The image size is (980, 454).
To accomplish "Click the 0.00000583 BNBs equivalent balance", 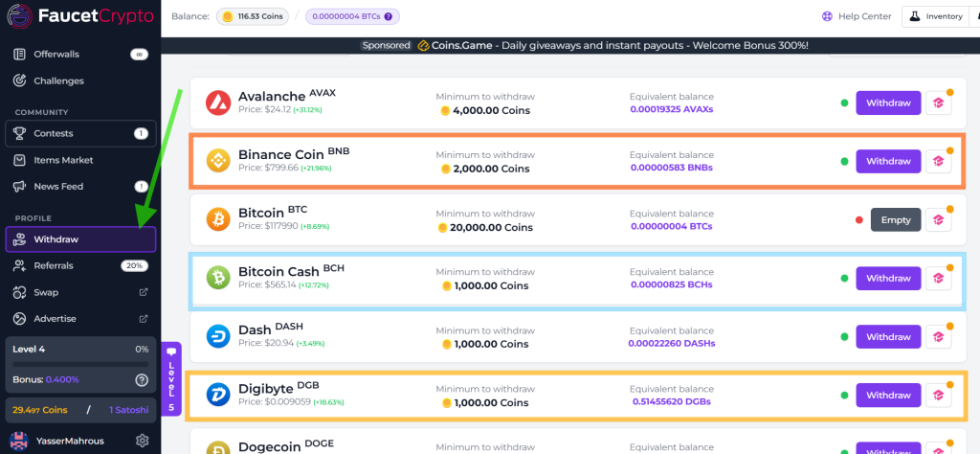I will tap(671, 168).
